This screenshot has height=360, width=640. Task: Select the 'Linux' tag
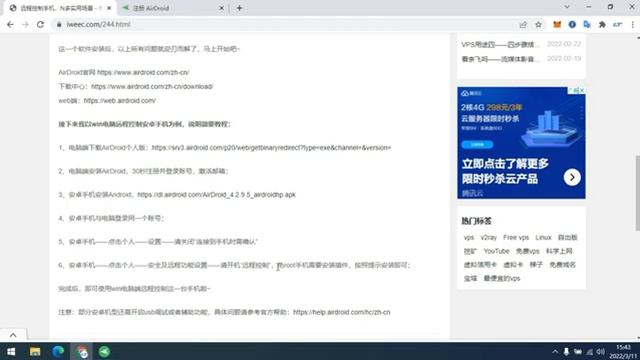pyautogui.click(x=543, y=237)
